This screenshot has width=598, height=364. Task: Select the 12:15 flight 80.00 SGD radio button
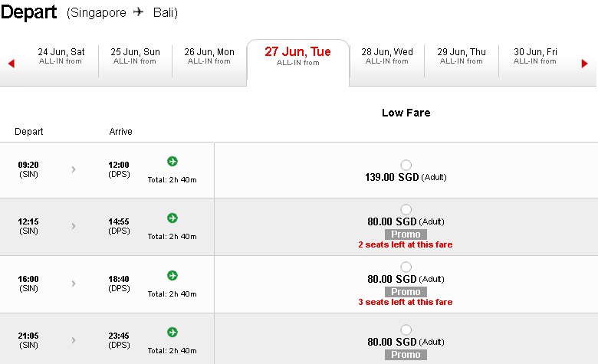tap(406, 209)
